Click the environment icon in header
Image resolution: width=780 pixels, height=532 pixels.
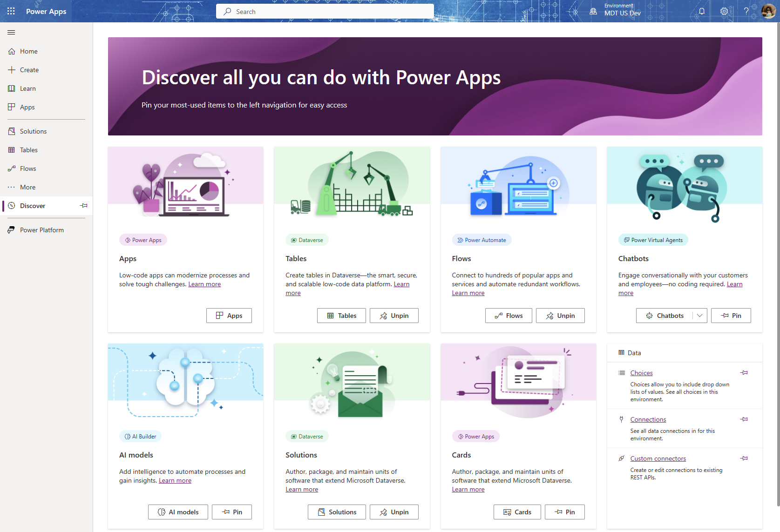tap(593, 11)
